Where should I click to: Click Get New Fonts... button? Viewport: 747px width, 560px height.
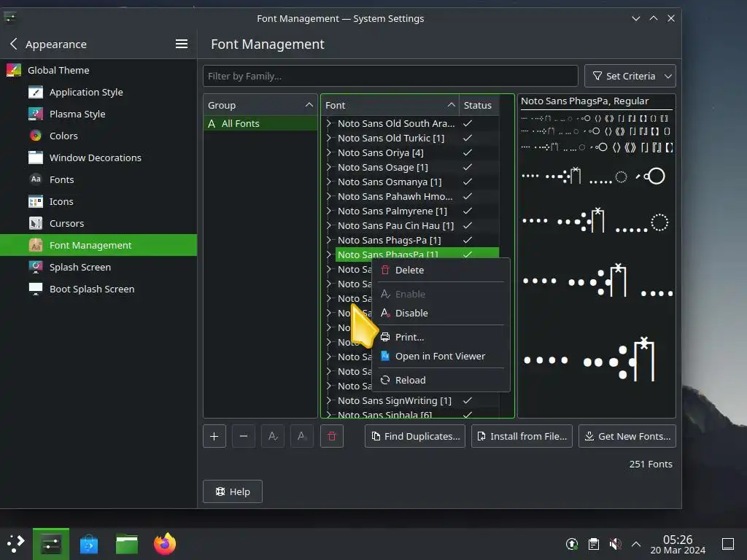pos(627,436)
